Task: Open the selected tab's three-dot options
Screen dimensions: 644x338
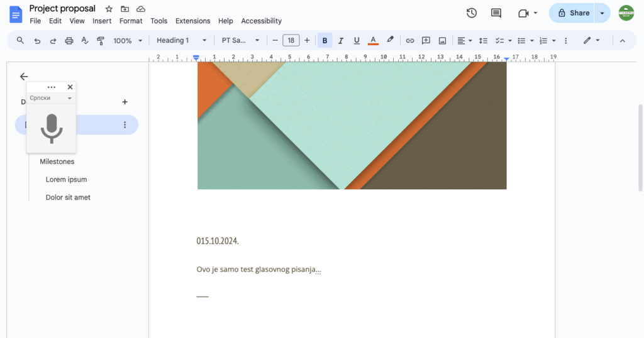Action: [x=125, y=124]
